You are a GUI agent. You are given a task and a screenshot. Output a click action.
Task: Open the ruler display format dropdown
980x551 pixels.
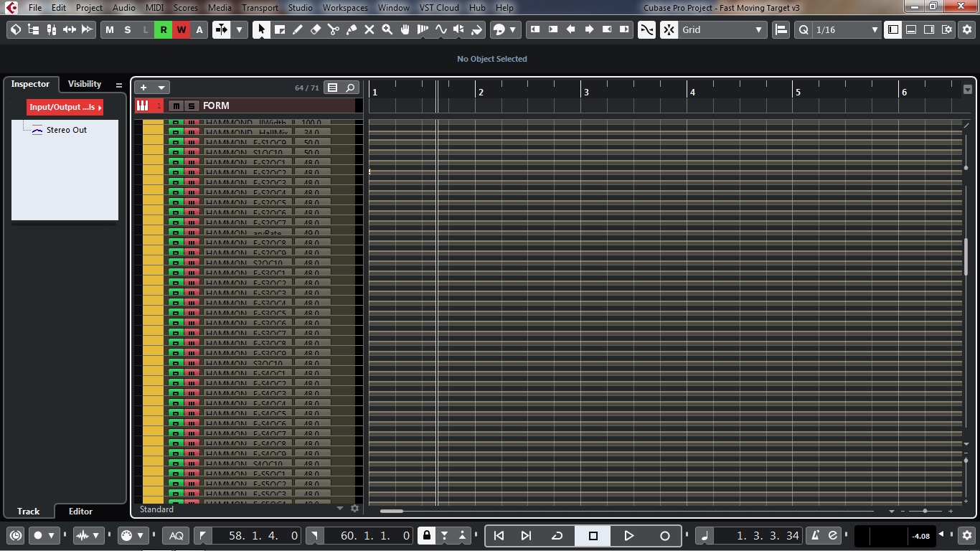click(x=968, y=90)
